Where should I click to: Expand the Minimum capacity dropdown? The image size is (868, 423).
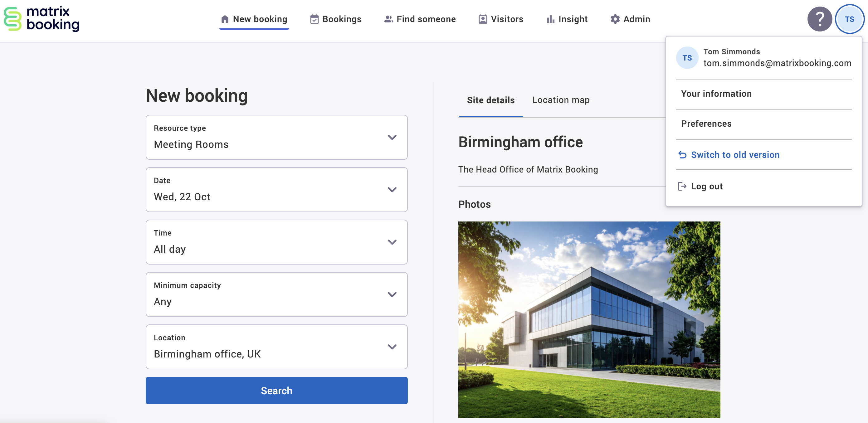392,294
